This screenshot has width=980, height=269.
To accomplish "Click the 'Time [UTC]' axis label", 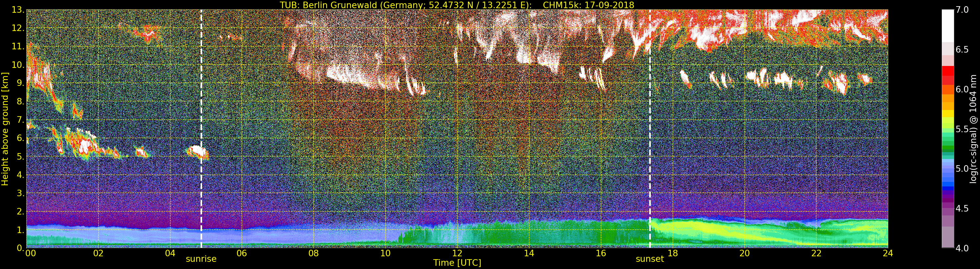I will tap(457, 262).
